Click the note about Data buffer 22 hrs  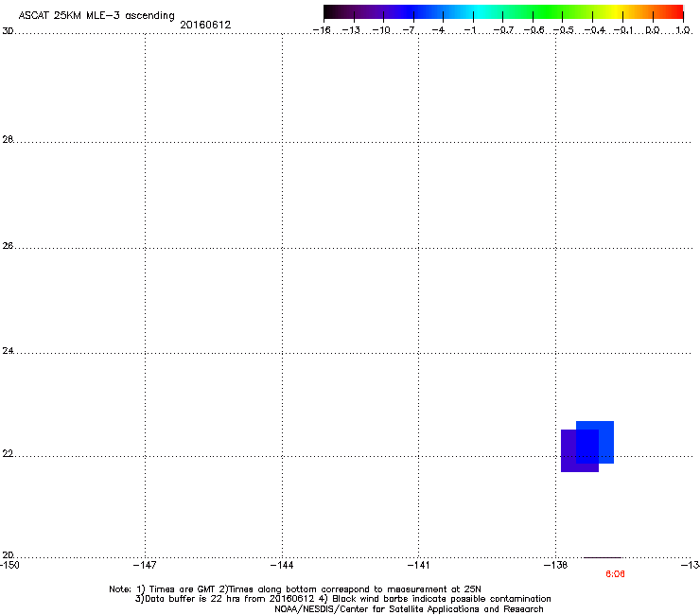pyautogui.click(x=342, y=599)
